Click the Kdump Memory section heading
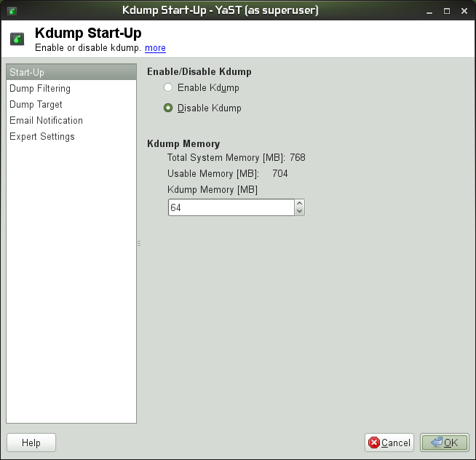The image size is (476, 460). click(x=183, y=143)
